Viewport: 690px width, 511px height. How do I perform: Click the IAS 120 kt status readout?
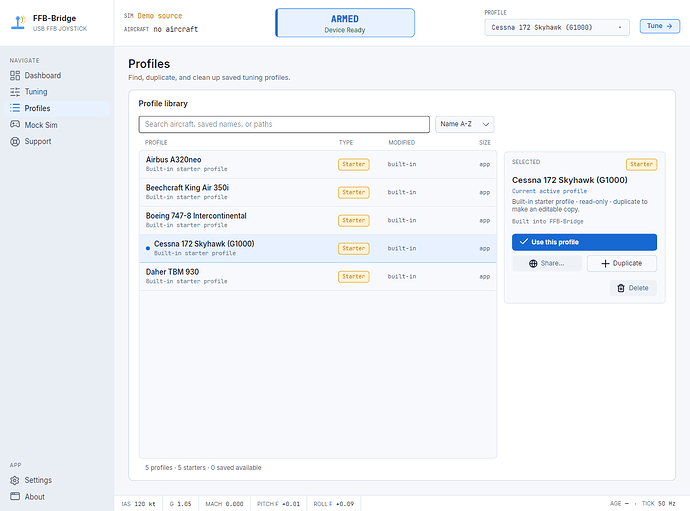139,504
